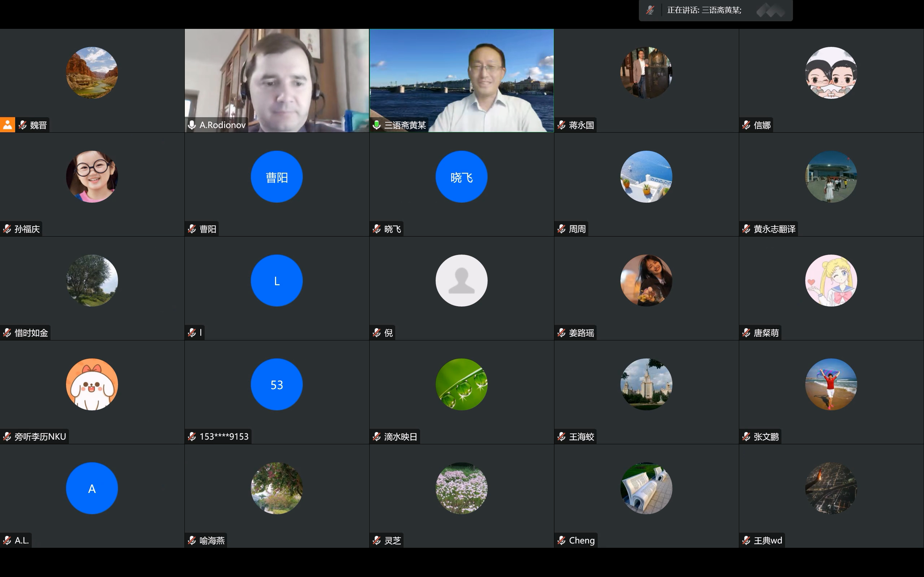Click the orange host icon beside 魏晋

coord(7,125)
